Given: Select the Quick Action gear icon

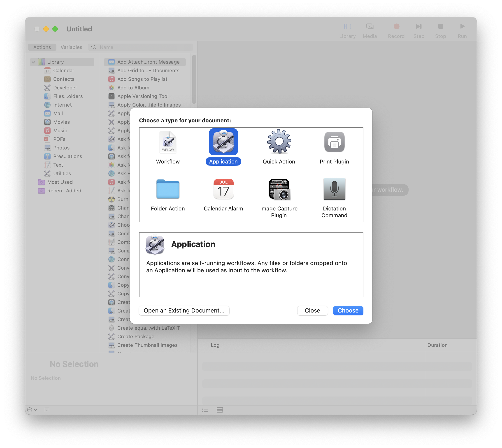Looking at the screenshot, I should pos(279,142).
